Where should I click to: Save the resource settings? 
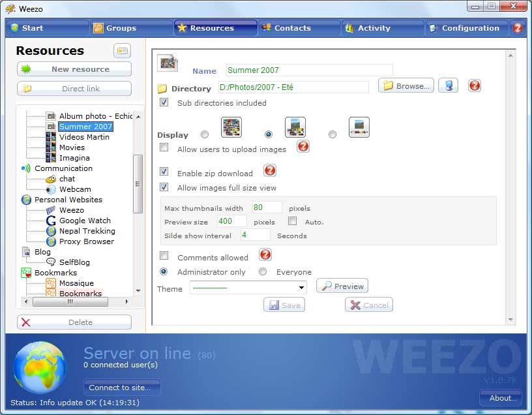pyautogui.click(x=284, y=305)
